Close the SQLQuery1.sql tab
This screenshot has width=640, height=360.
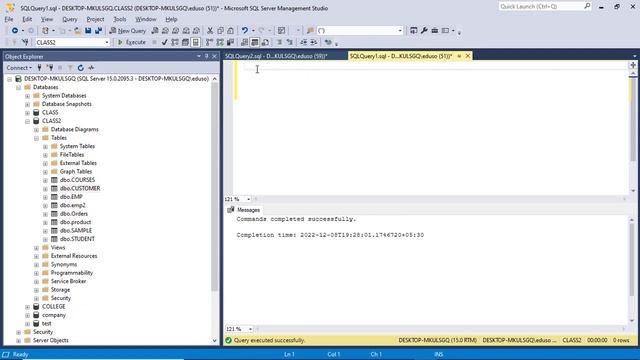tap(468, 56)
